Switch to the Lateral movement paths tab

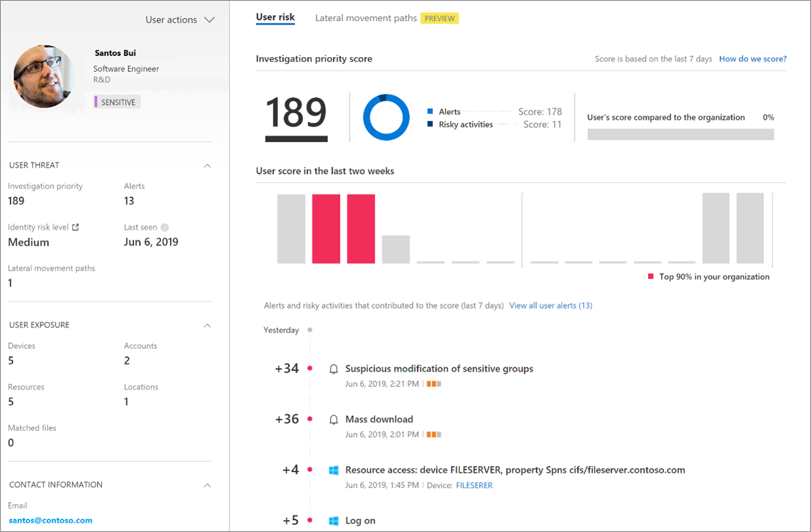coord(365,18)
